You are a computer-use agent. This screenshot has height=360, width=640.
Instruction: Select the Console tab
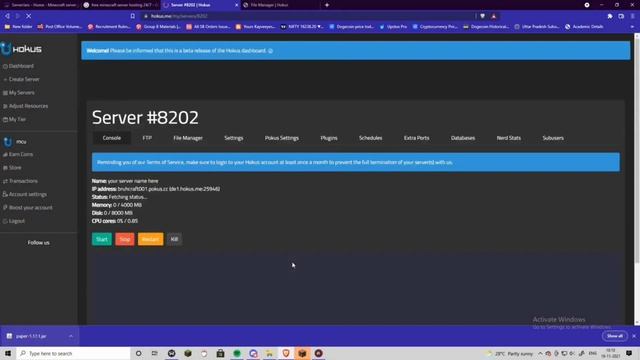112,138
